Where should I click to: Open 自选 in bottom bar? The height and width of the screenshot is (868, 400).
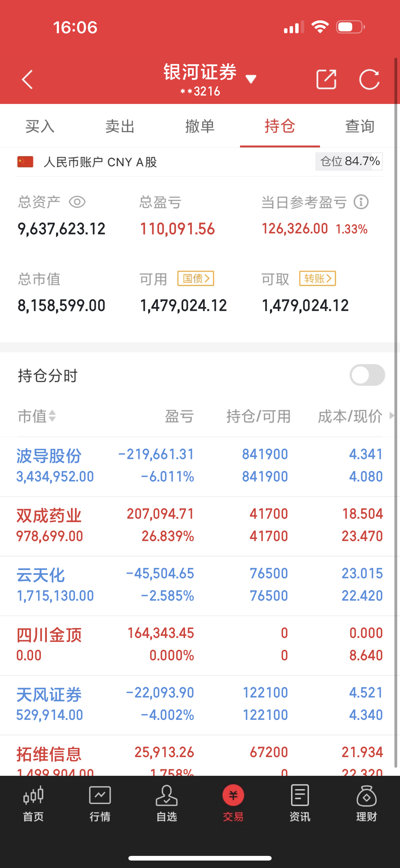coord(167,804)
